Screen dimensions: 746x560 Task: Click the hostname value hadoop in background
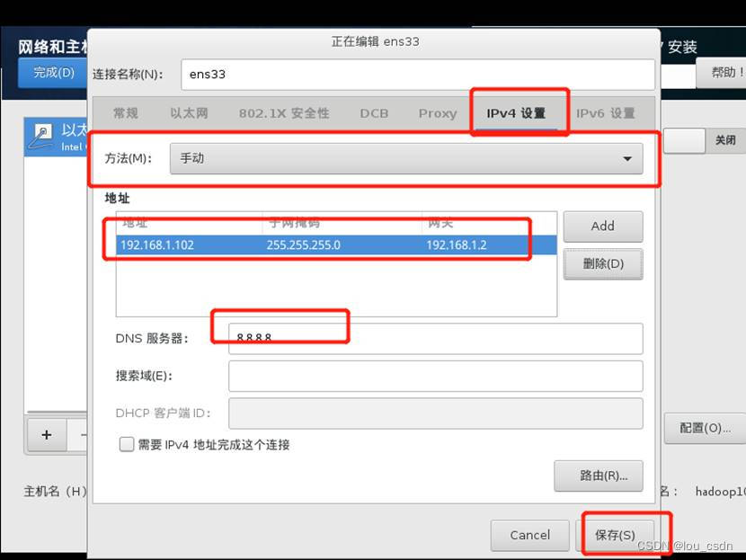[x=720, y=491]
